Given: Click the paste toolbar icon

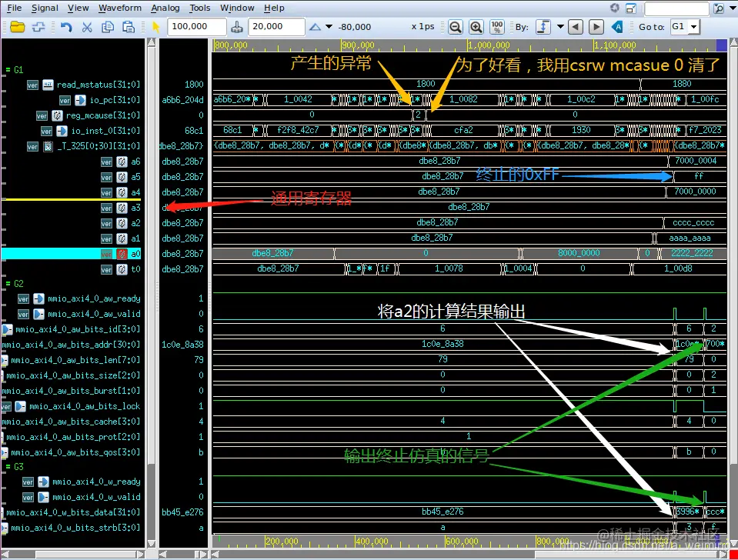Looking at the screenshot, I should [129, 27].
